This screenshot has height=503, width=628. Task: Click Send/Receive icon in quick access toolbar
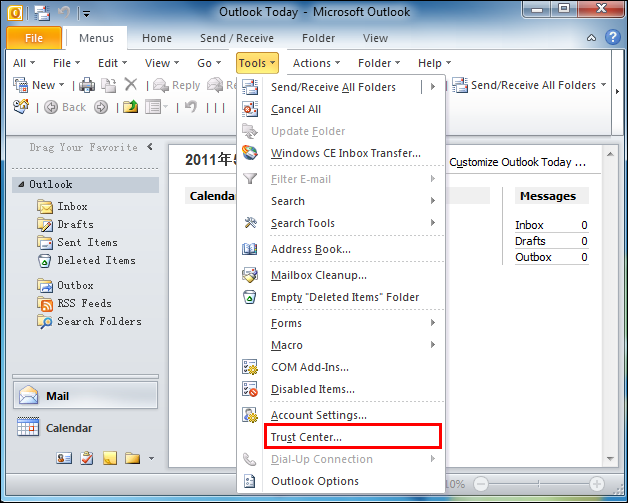click(x=42, y=13)
